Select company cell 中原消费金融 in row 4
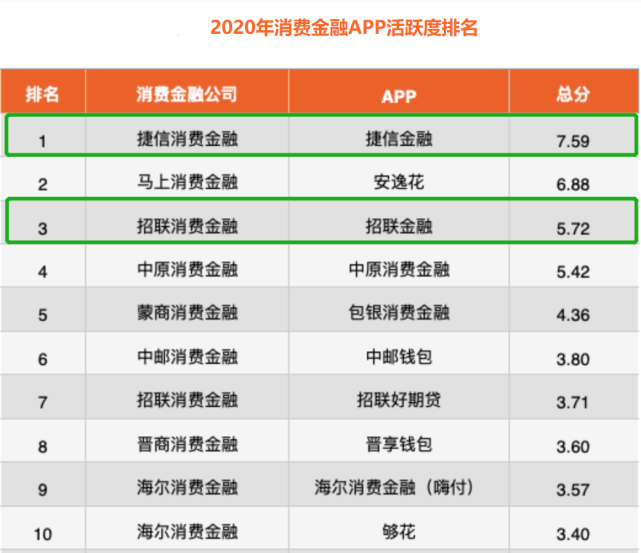 tap(187, 270)
